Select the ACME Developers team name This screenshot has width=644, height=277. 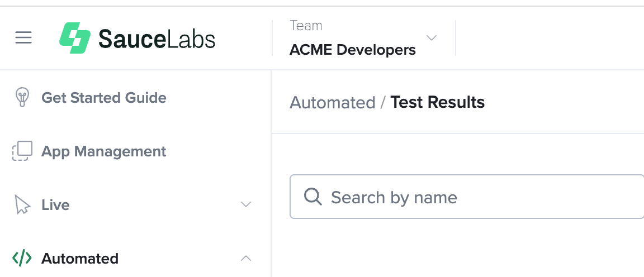[353, 50]
